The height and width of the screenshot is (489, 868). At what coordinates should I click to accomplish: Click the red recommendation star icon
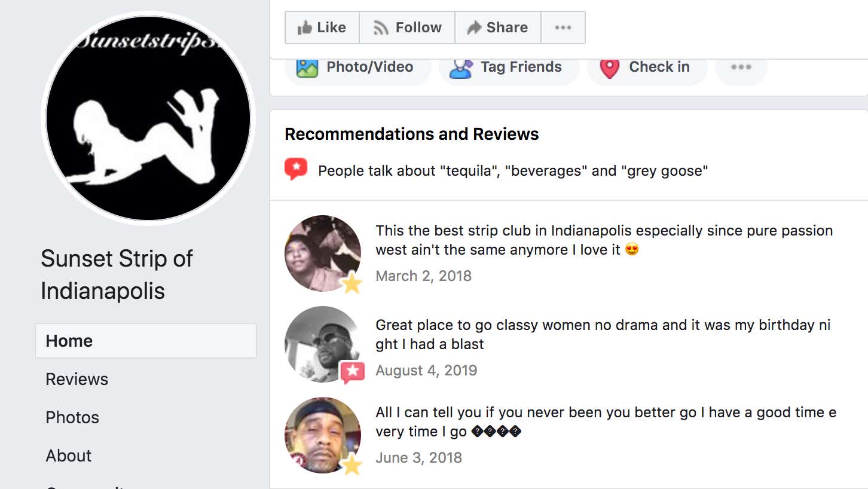pyautogui.click(x=296, y=170)
